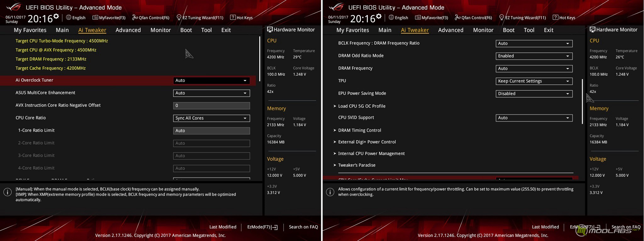Click 4-Core Ratio Limit field
The height and width of the screenshot is (241, 644).
pos(211,169)
